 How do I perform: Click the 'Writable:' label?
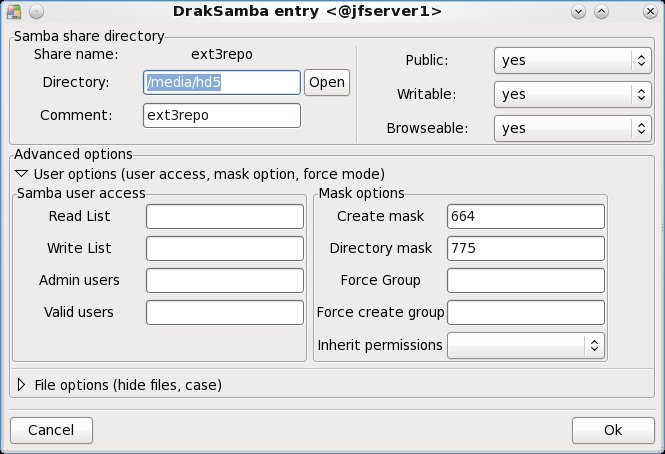(x=427, y=94)
